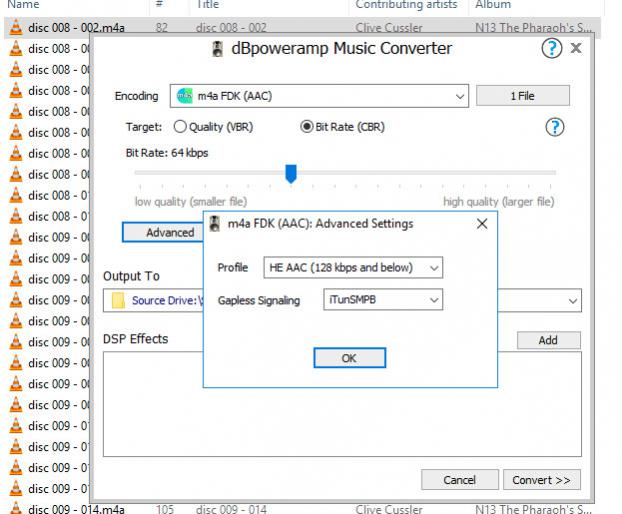Click the m4a FDK encoder icon in Encoding box
Screen dimensions: 622x514
point(184,96)
